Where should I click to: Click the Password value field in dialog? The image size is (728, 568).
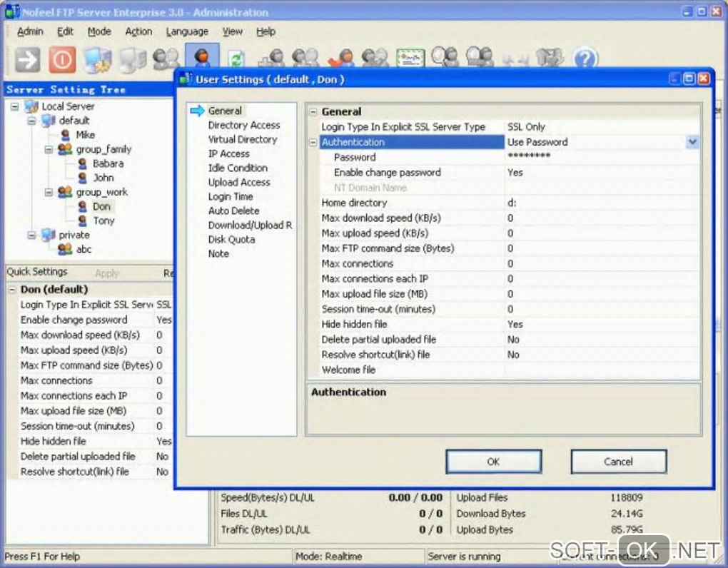(x=602, y=157)
